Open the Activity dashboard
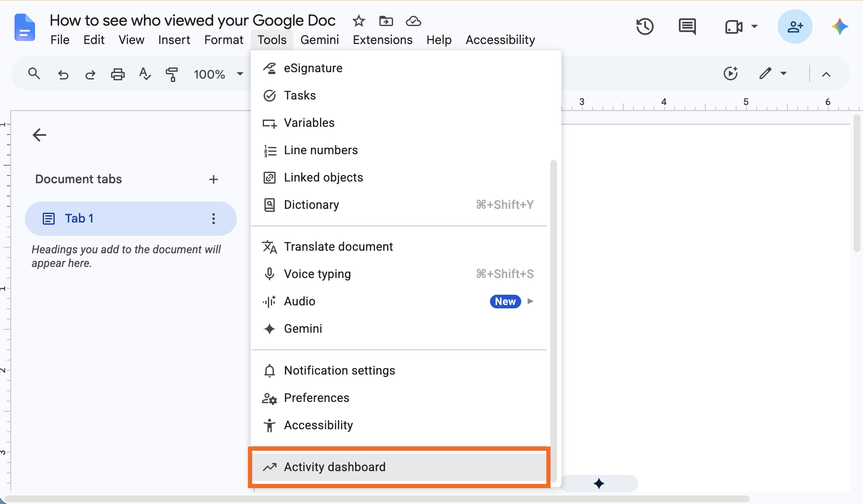 [399, 467]
